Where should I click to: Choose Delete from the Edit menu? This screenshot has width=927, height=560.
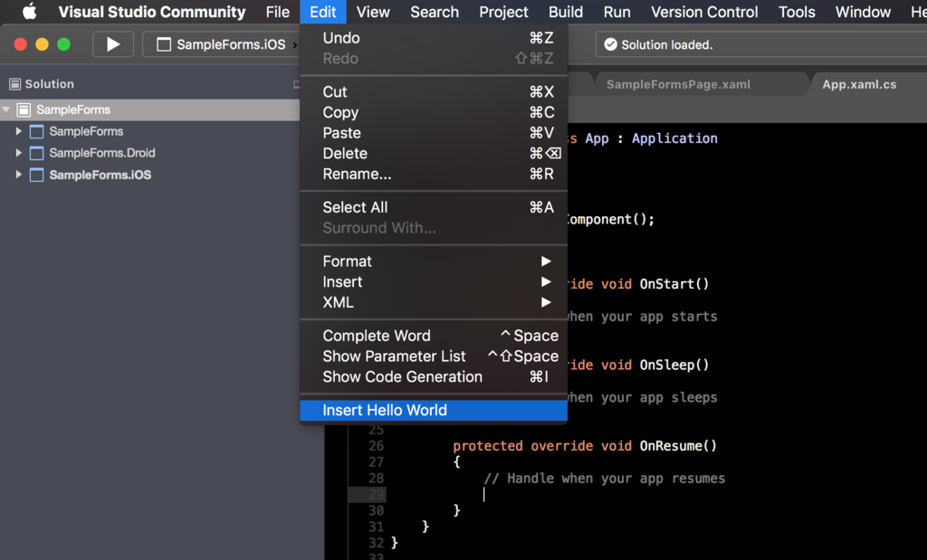pos(434,154)
